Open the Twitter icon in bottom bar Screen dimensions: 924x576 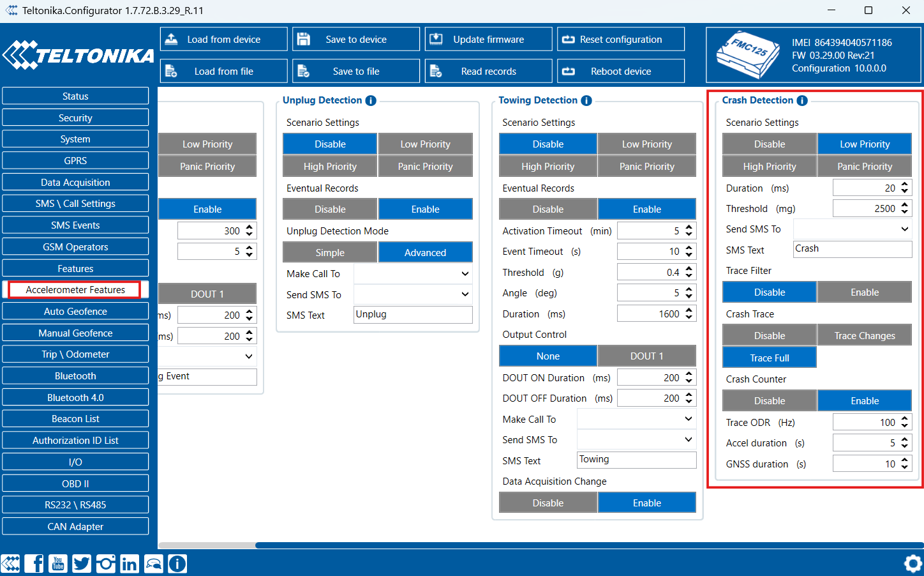pos(82,563)
